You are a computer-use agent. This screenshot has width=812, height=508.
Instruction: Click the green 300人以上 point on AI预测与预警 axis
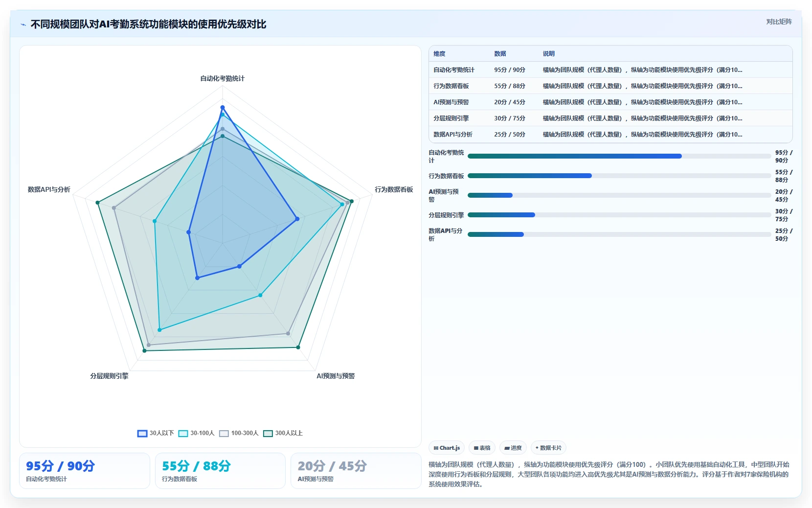298,347
